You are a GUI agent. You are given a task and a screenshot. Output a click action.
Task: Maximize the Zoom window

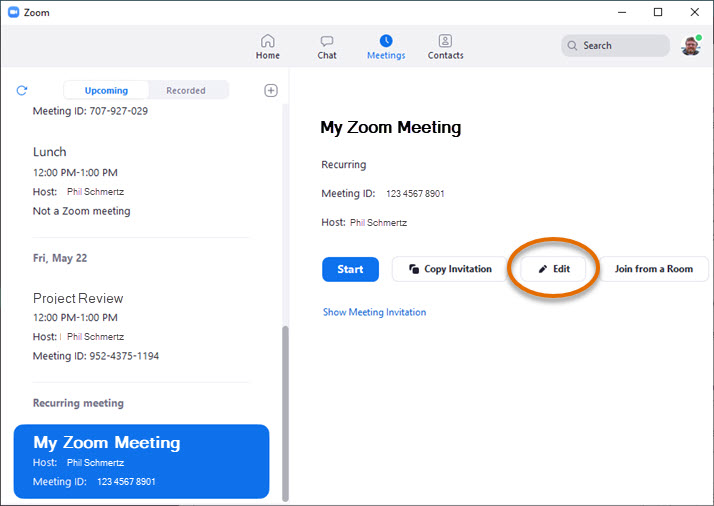(x=658, y=12)
